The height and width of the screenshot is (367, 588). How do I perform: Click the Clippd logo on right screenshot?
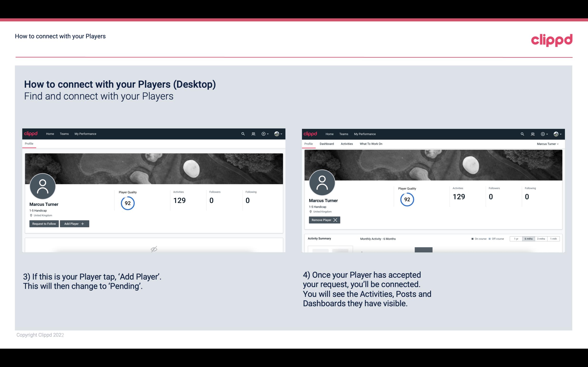pos(310,133)
